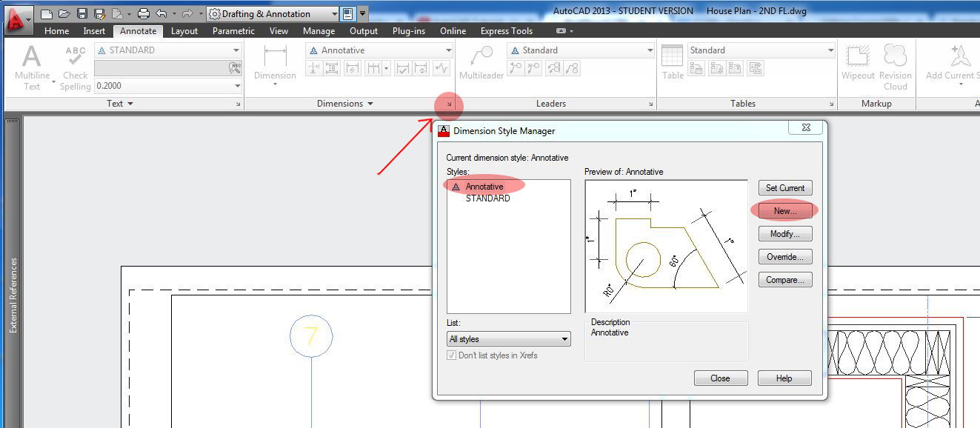Click the large Dimension tool icon
Viewport: 980px width, 428px height.
(276, 64)
